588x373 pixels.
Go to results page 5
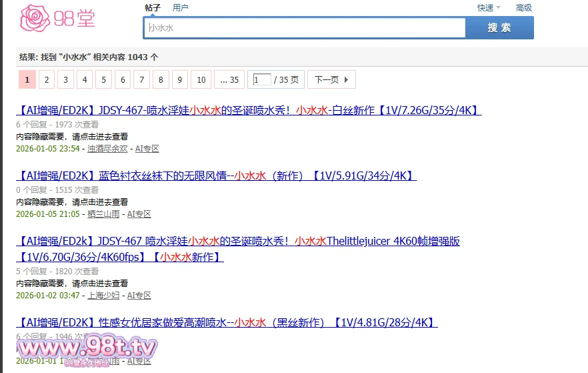[x=103, y=80]
